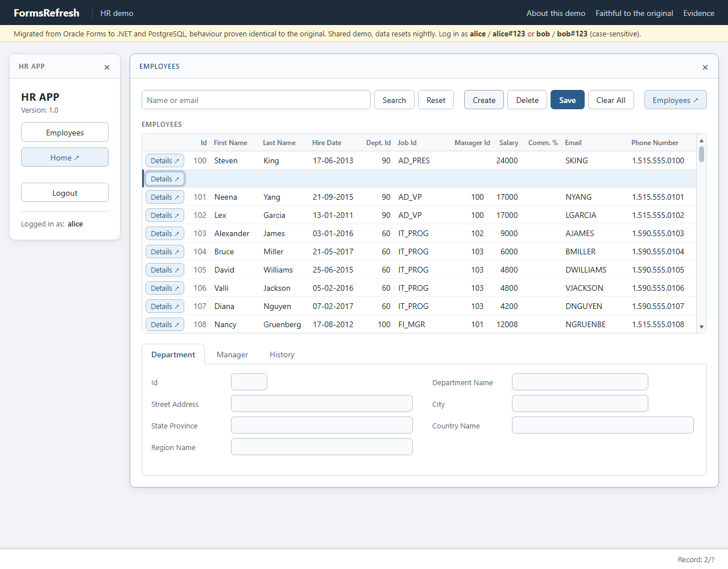
Task: Click the Search button
Action: point(394,100)
